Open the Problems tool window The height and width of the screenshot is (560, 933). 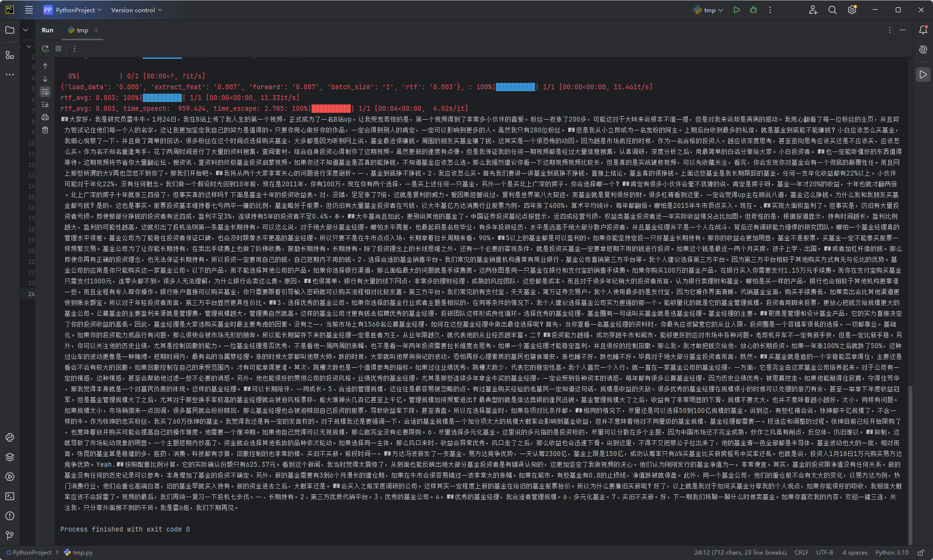(x=10, y=516)
